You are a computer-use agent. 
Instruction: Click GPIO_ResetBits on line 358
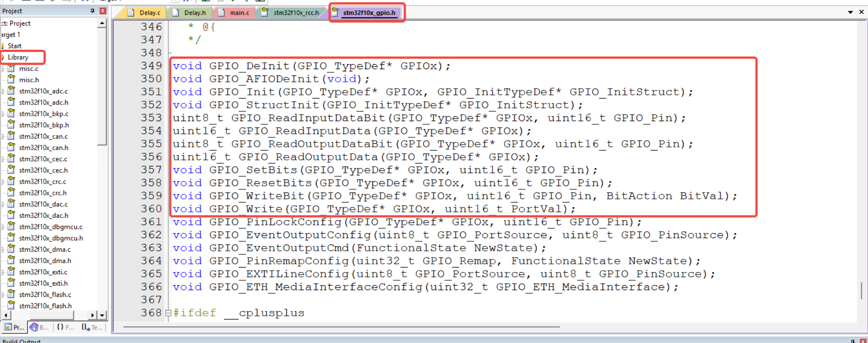260,183
